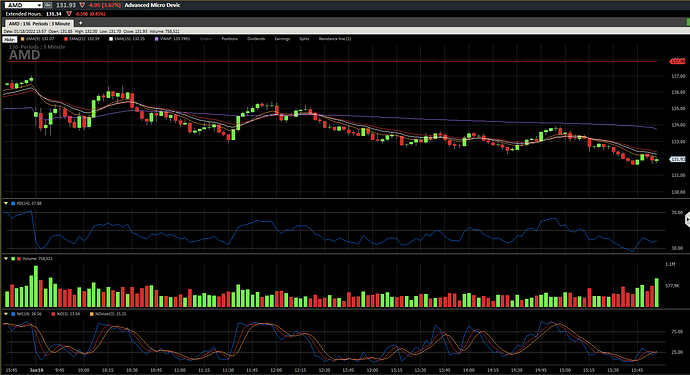Image resolution: width=690 pixels, height=375 pixels.
Task: Click the red EMA(21) legend square
Action: (66, 39)
